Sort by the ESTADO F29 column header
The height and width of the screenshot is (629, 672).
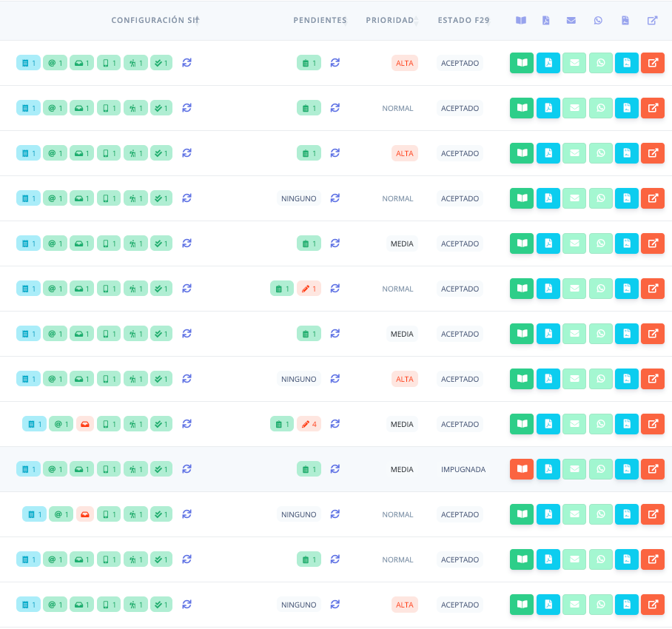(x=464, y=20)
